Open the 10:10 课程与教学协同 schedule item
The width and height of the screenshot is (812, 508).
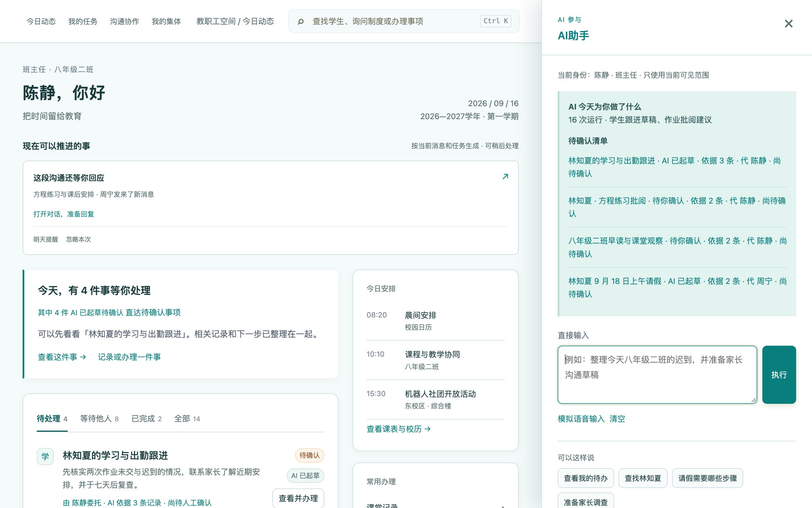click(x=436, y=360)
